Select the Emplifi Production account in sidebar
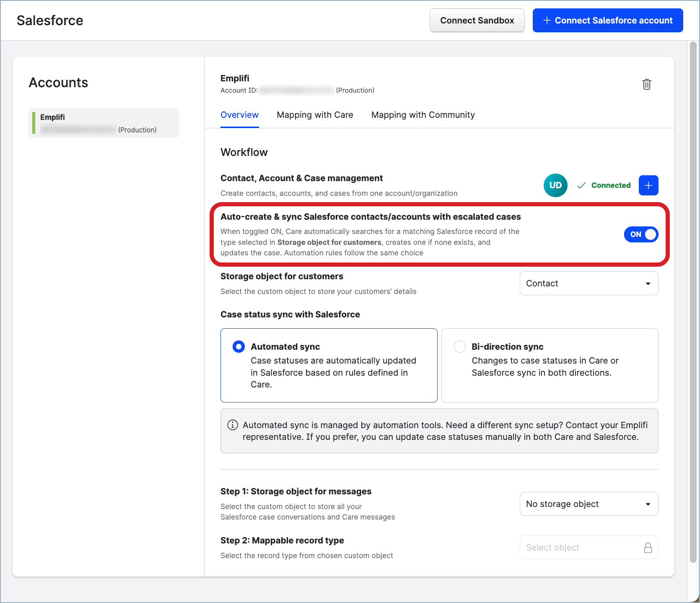The width and height of the screenshot is (700, 603). (x=104, y=122)
